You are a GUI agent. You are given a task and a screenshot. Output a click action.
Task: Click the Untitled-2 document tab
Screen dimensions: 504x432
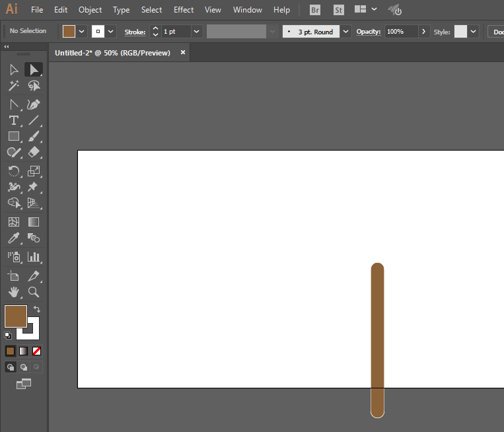coord(112,53)
